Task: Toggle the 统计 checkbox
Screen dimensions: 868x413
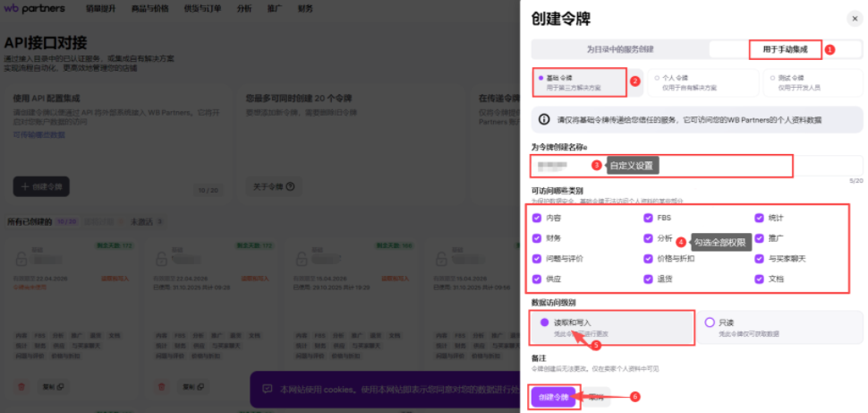Action: pos(759,218)
